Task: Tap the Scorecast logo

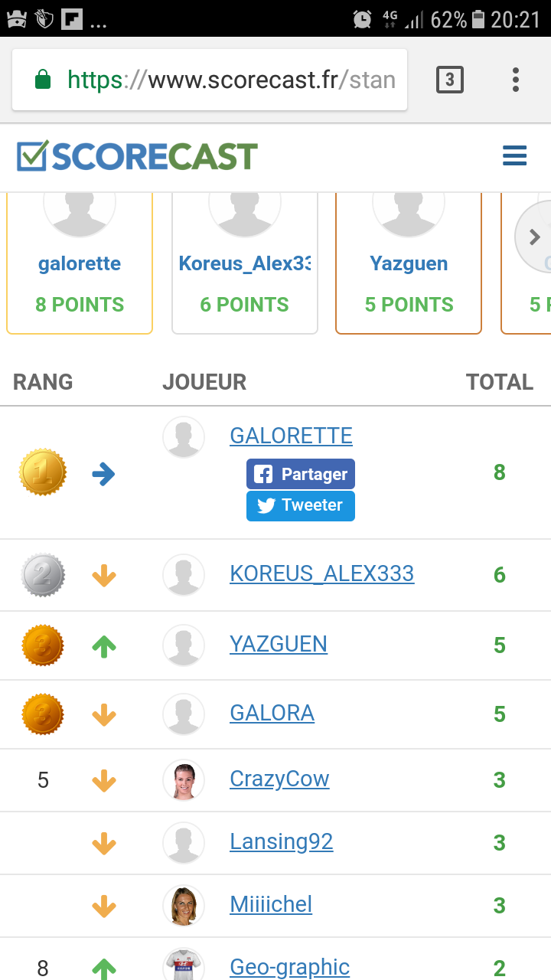Action: click(x=137, y=156)
